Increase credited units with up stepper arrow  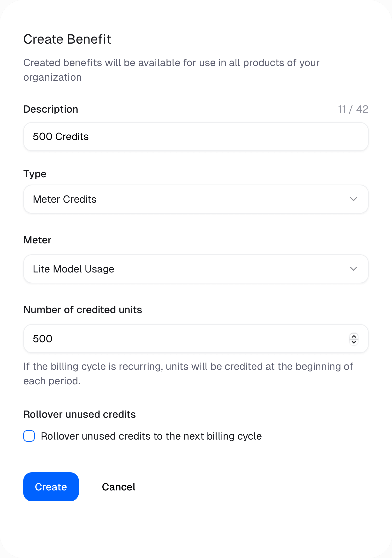[x=354, y=336]
